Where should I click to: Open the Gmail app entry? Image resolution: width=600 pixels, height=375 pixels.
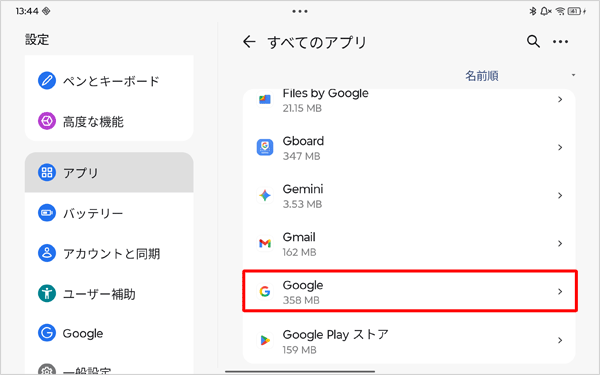(x=409, y=243)
